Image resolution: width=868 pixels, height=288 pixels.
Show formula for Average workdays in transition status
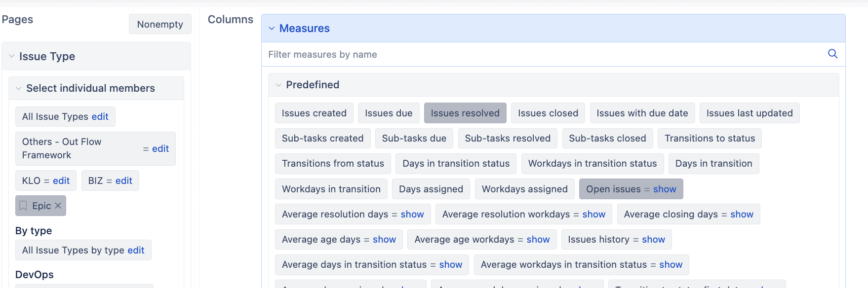pyautogui.click(x=671, y=264)
